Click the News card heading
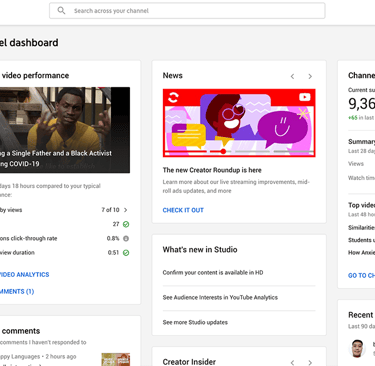 [x=172, y=76]
